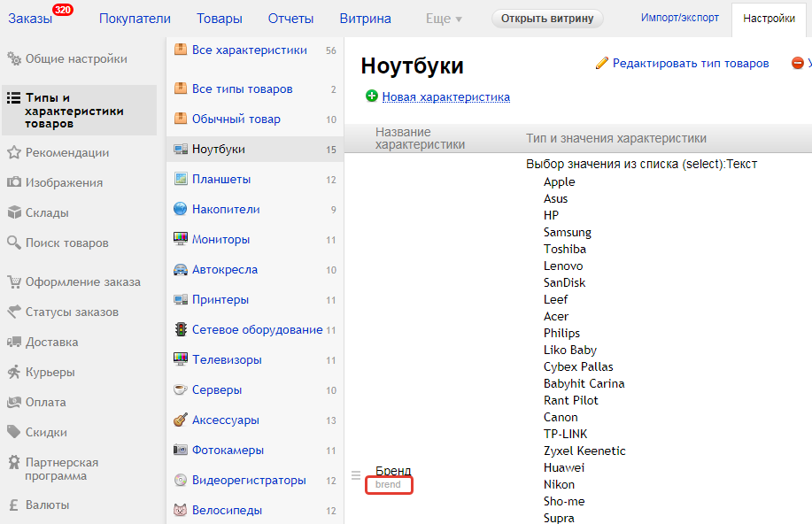Click the cart icon beside Оформление заказа
This screenshot has height=524, width=812.
[x=14, y=281]
